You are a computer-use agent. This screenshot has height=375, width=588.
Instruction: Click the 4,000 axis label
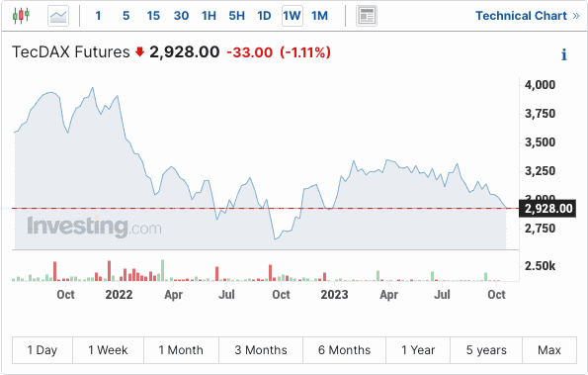(540, 85)
